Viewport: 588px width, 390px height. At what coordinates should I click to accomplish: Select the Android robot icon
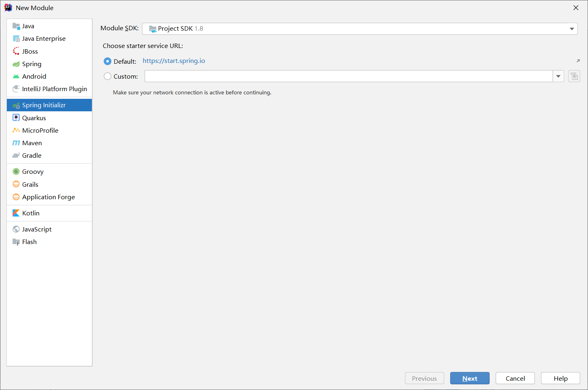[x=16, y=77]
